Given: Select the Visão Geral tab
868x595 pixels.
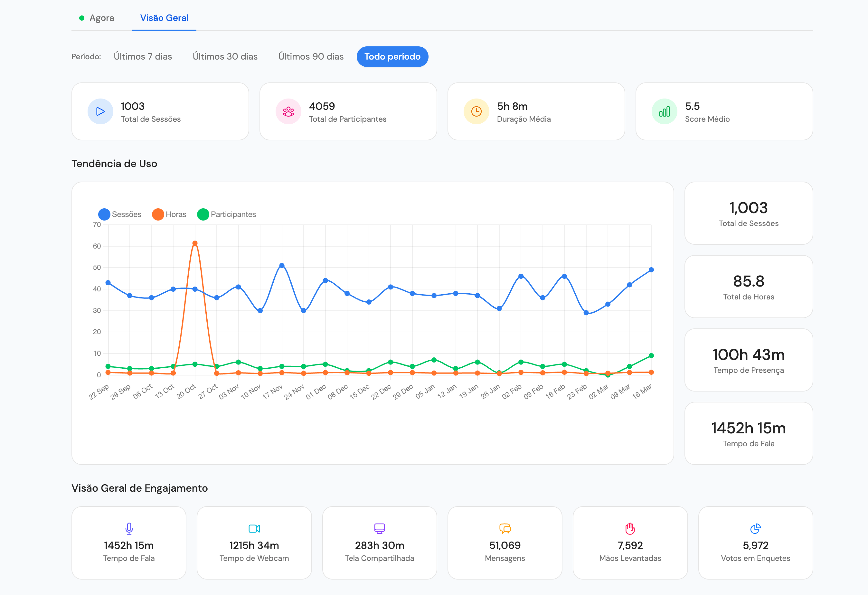Looking at the screenshot, I should coord(164,18).
